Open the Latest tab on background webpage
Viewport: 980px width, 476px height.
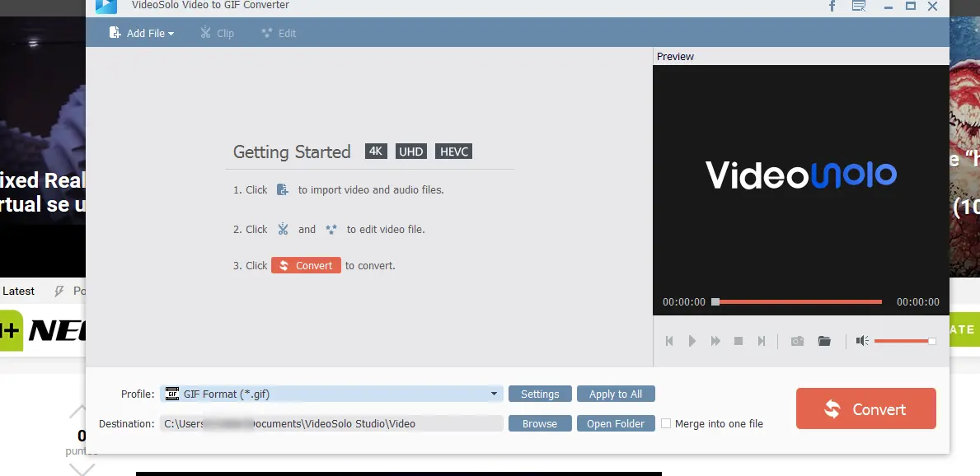[19, 291]
